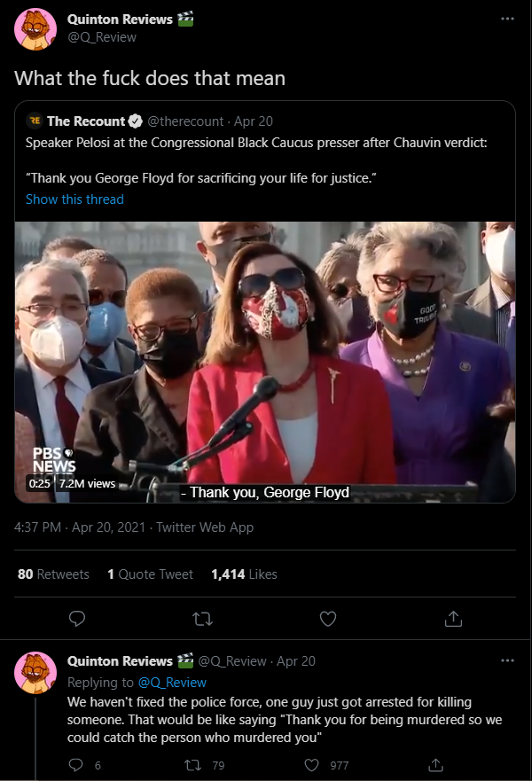View the 1 Quote Tweet
This screenshot has width=532, height=781.
(150, 574)
